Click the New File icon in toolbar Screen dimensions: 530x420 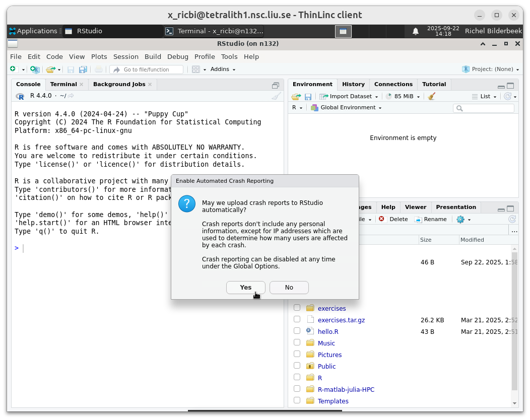(14, 69)
